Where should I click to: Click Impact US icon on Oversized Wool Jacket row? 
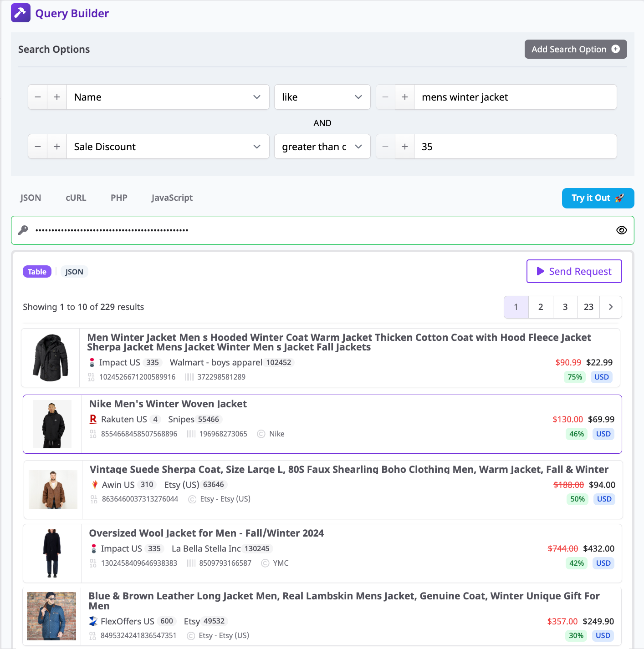(x=93, y=548)
